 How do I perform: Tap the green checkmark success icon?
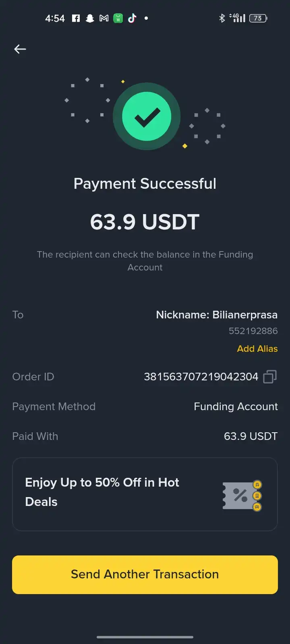point(147,116)
